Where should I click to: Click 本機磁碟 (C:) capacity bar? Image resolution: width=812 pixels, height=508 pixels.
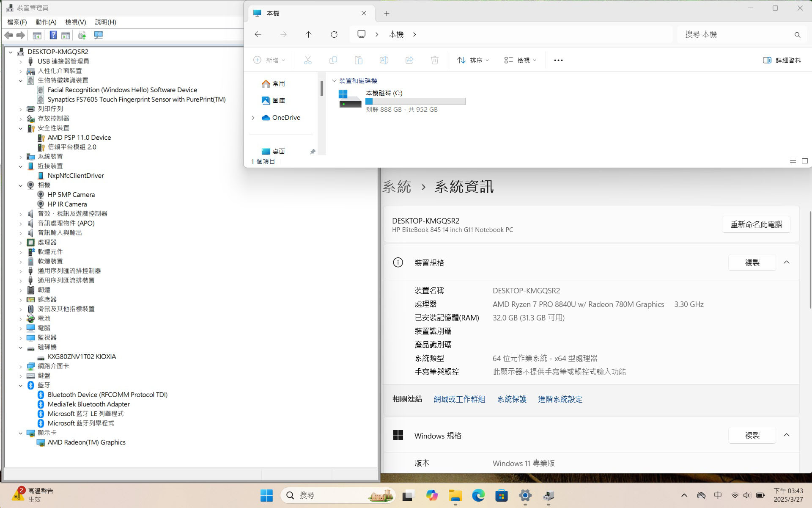pos(415,102)
